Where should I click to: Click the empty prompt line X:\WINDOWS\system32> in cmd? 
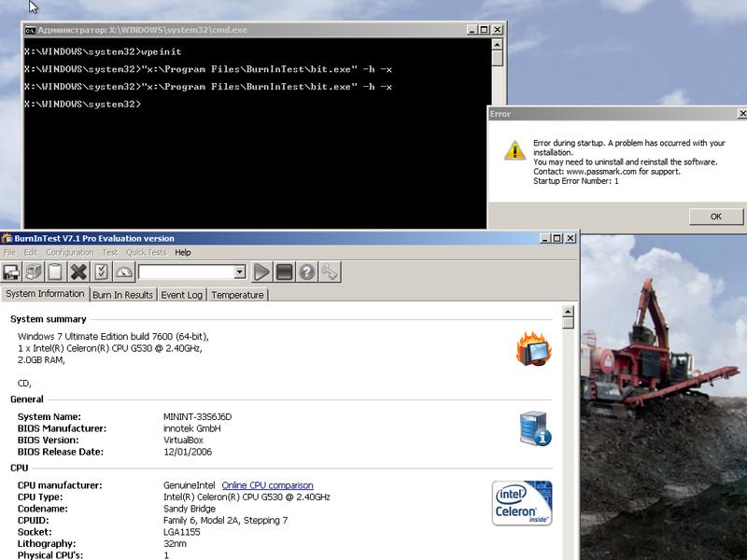[83, 105]
